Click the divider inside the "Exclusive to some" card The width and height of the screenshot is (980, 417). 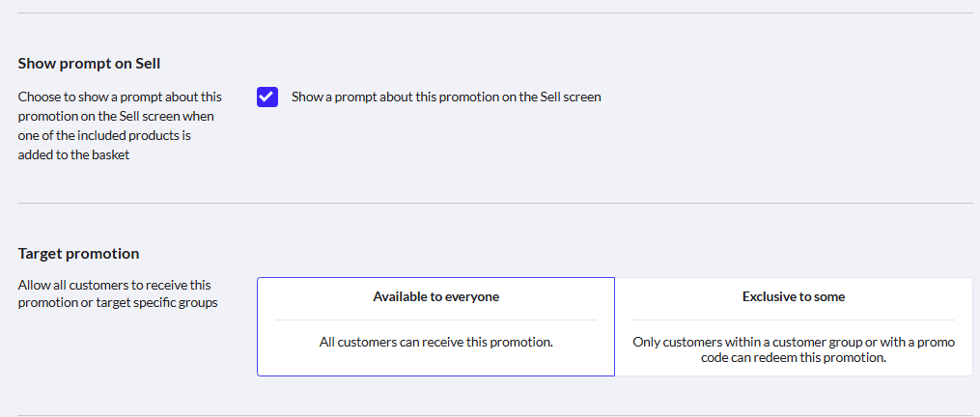tap(794, 320)
